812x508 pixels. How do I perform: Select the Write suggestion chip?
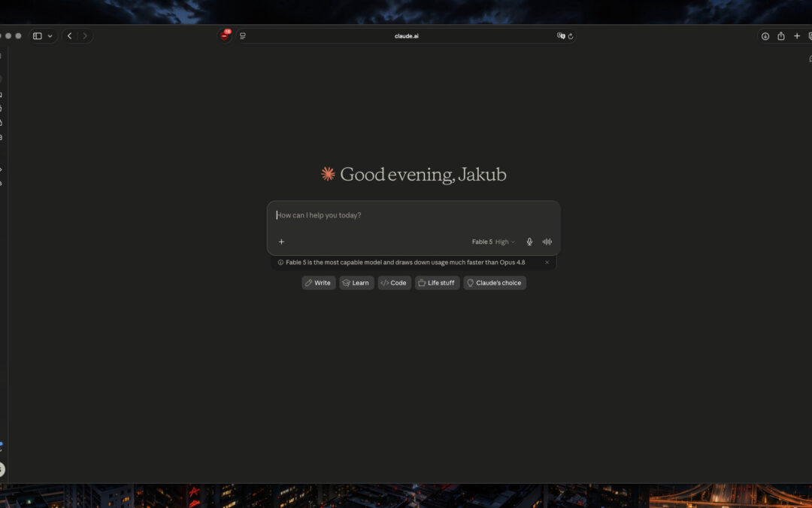pos(319,282)
